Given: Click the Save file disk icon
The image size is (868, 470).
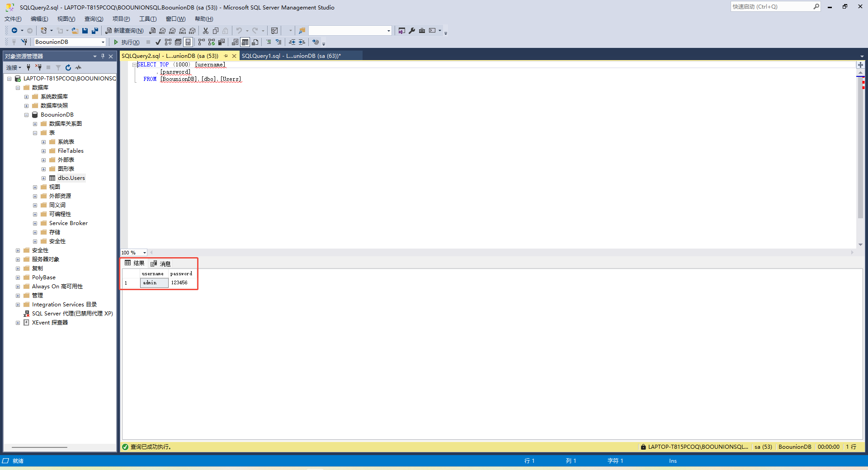Looking at the screenshot, I should click(85, 31).
